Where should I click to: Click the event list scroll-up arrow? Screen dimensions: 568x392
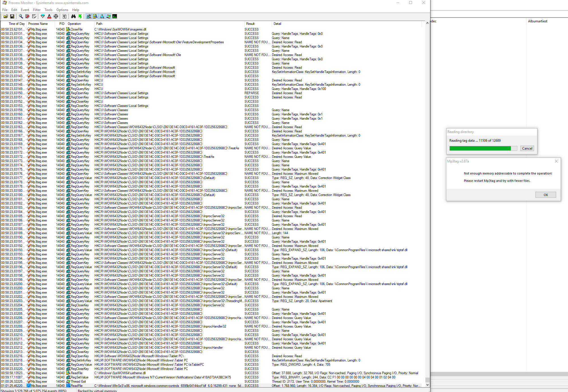(x=427, y=23)
